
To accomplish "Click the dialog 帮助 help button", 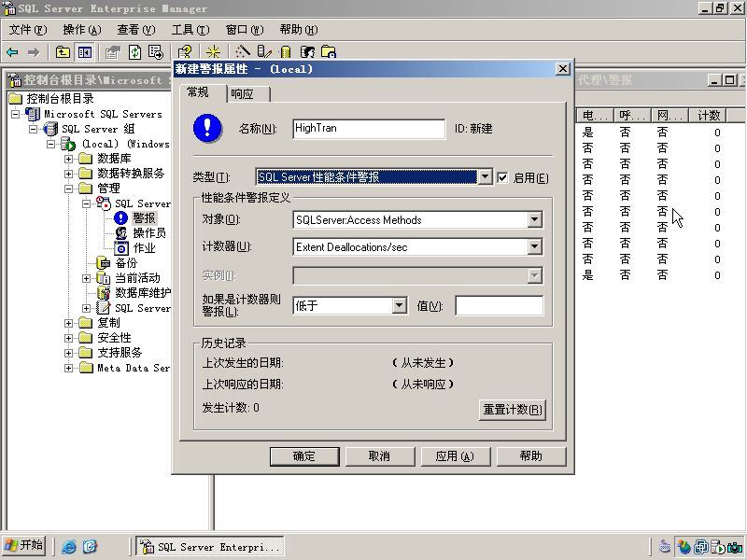I will pyautogui.click(x=531, y=456).
